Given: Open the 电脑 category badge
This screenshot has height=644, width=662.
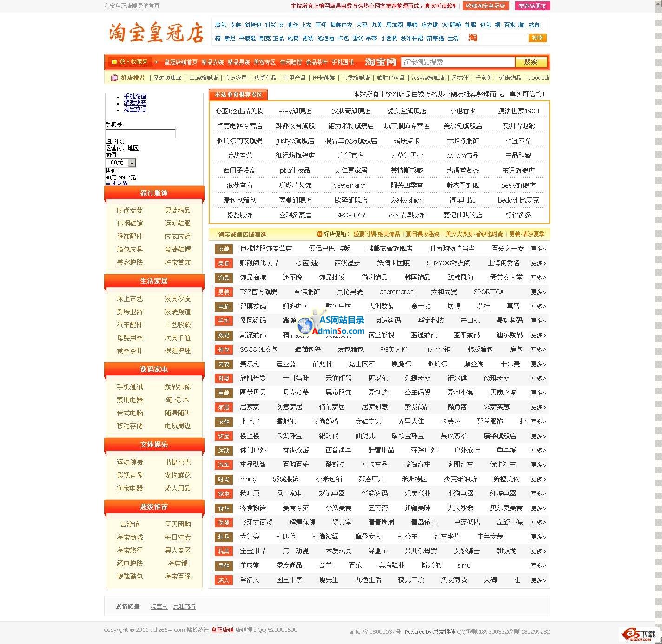Looking at the screenshot, I should (x=224, y=307).
